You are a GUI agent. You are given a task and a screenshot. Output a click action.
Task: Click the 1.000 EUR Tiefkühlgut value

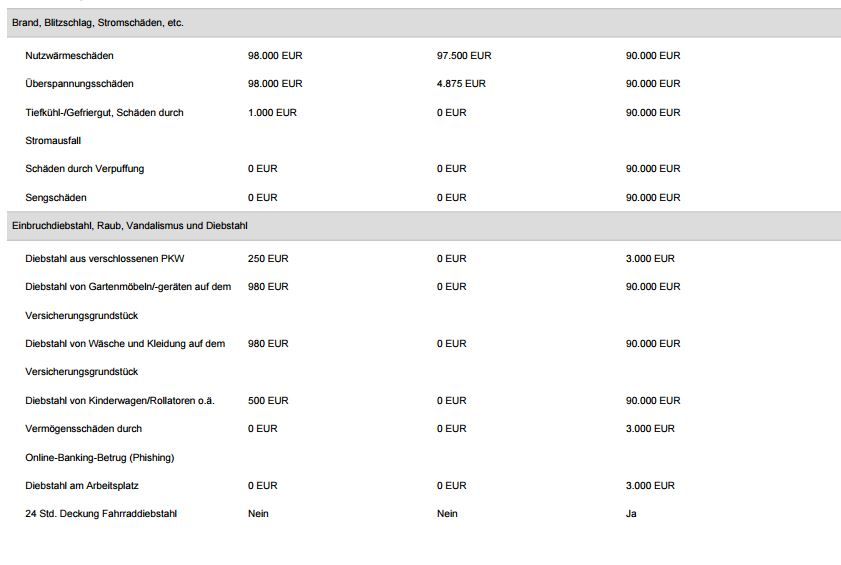[272, 113]
